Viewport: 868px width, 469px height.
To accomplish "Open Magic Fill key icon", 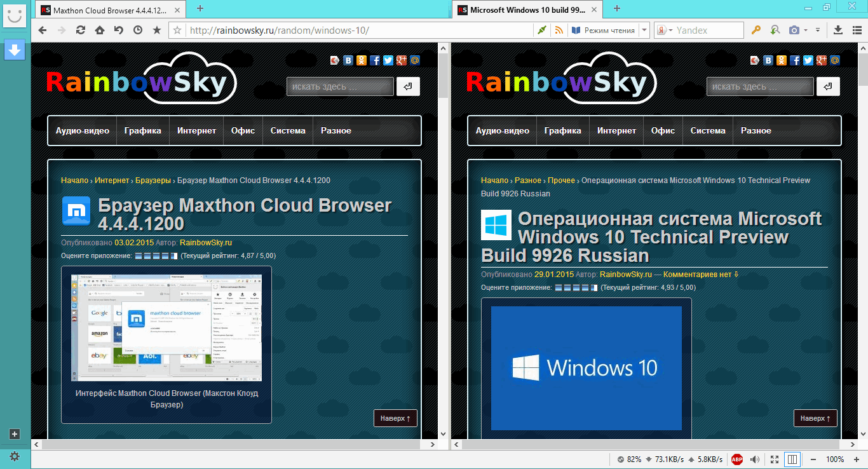I will pos(756,30).
